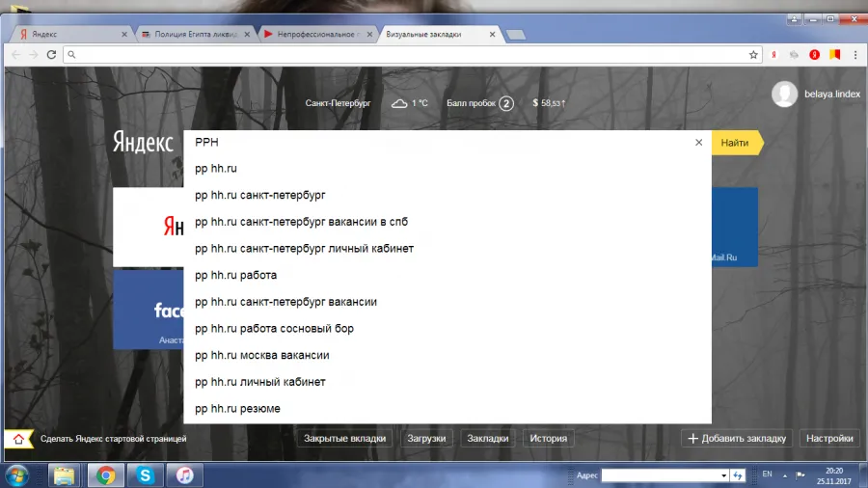Image resolution: width=868 pixels, height=488 pixels.
Task: Open Настройки
Action: tap(829, 438)
